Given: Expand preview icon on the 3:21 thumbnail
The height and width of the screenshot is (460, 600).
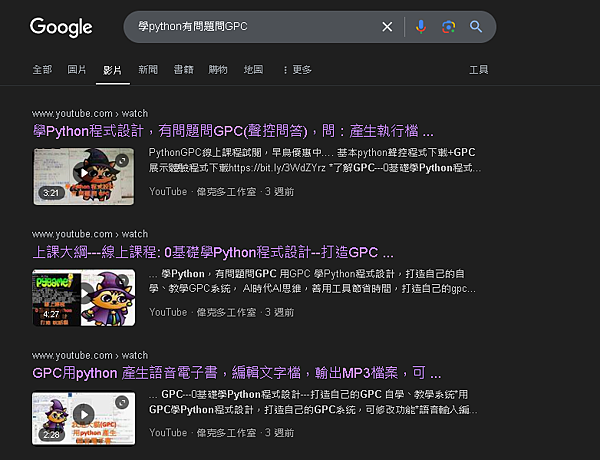Looking at the screenshot, I should coord(122,160).
